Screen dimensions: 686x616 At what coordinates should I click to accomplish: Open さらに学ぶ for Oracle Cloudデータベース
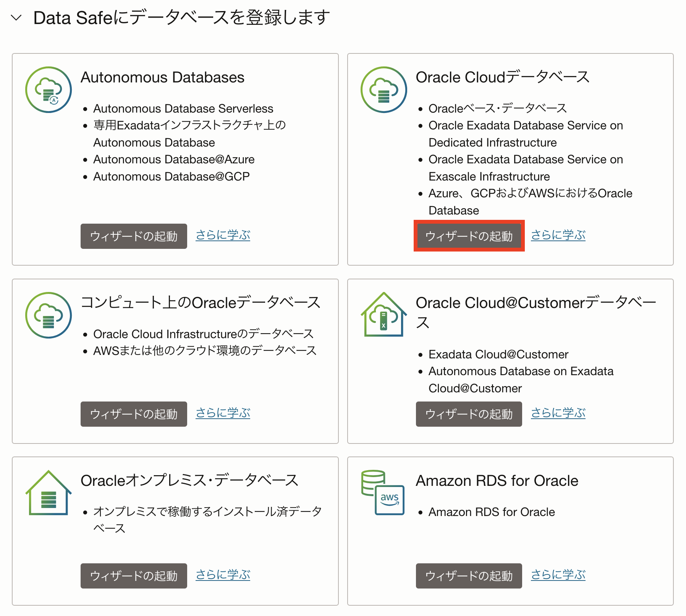coord(558,235)
